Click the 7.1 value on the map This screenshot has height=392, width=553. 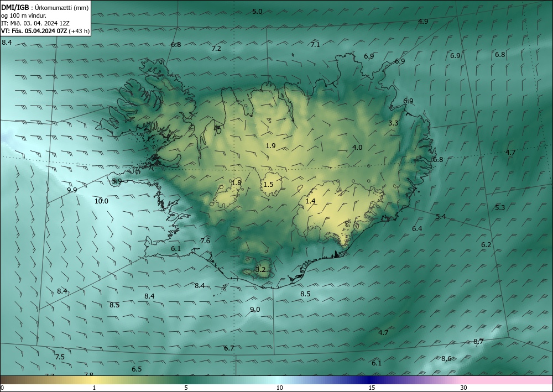coord(315,44)
